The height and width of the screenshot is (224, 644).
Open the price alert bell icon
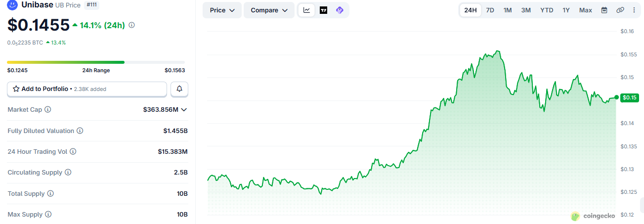click(x=179, y=89)
